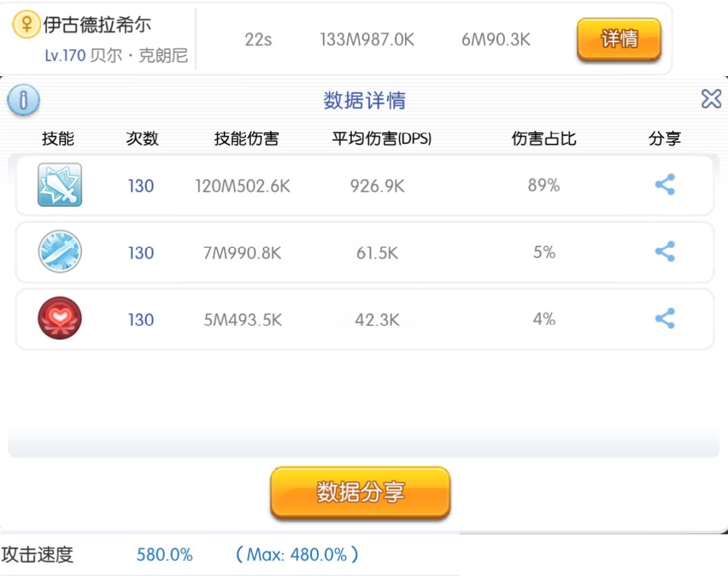Click the 攻击速度 580.0% value
The height and width of the screenshot is (576, 728).
(x=164, y=555)
